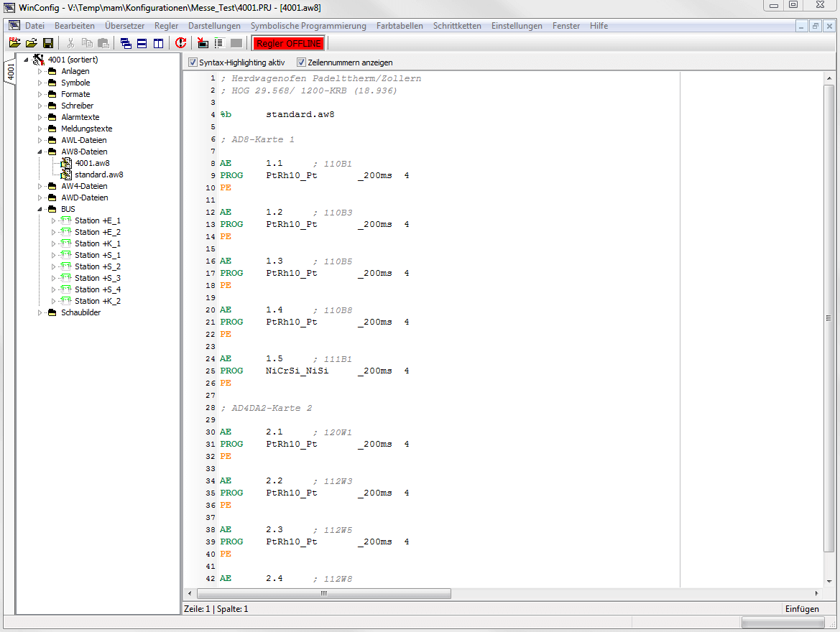Select Station +E_1 bus node
This screenshot has width=840, height=632.
tap(98, 220)
